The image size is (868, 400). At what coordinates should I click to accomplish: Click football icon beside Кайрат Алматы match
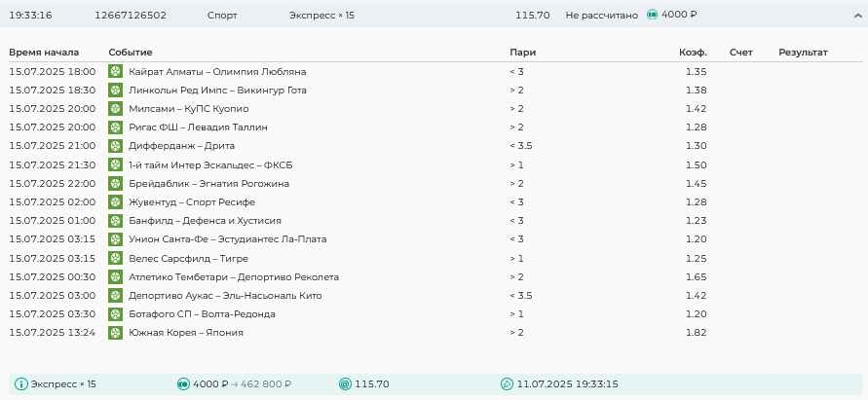pyautogui.click(x=116, y=72)
